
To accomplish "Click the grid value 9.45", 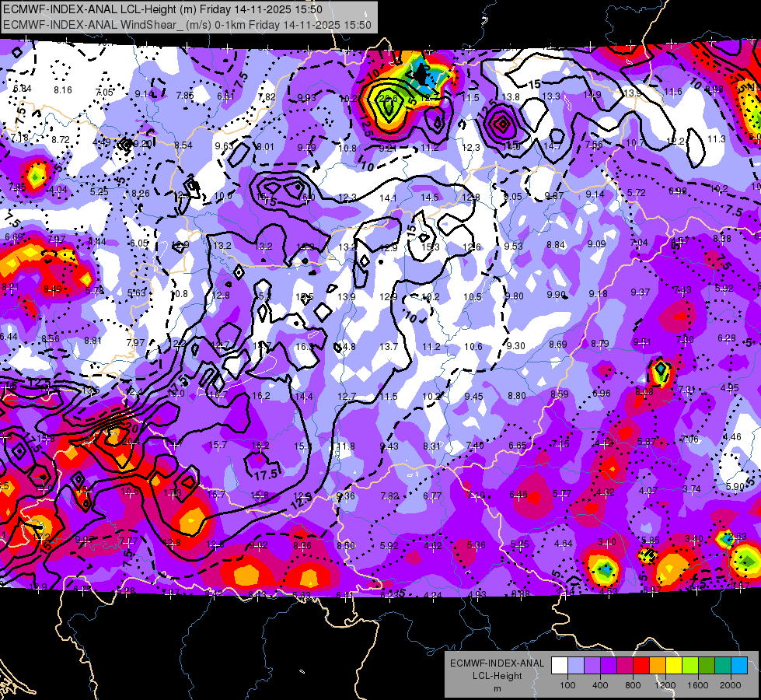I will point(473,397).
